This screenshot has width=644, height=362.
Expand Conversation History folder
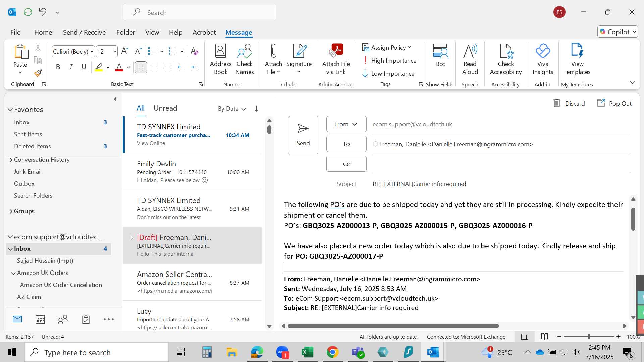click(x=11, y=160)
